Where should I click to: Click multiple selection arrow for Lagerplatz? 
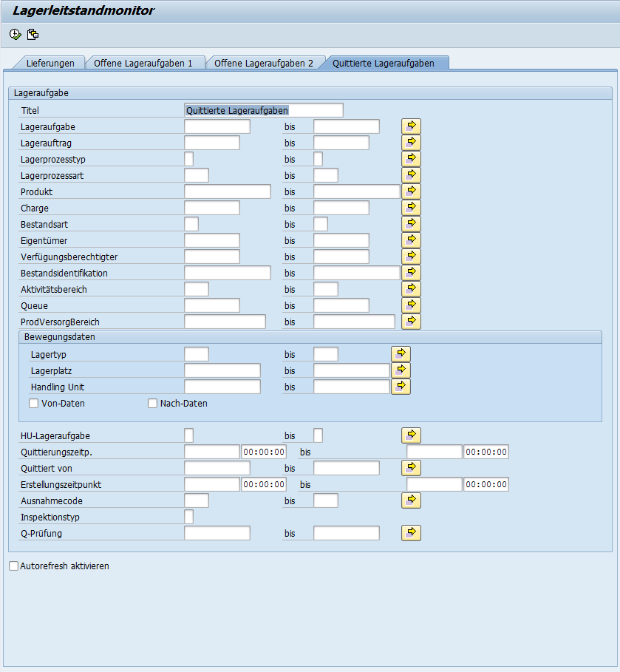tap(401, 370)
